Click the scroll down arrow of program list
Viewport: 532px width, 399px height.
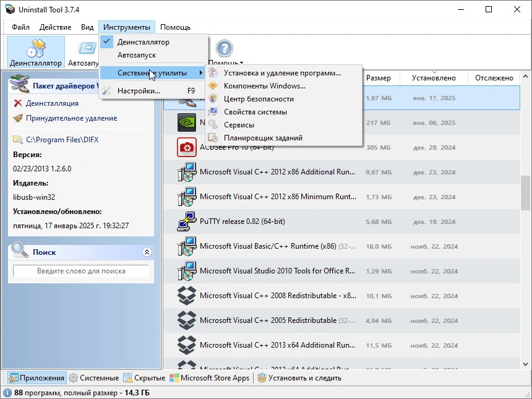525,364
